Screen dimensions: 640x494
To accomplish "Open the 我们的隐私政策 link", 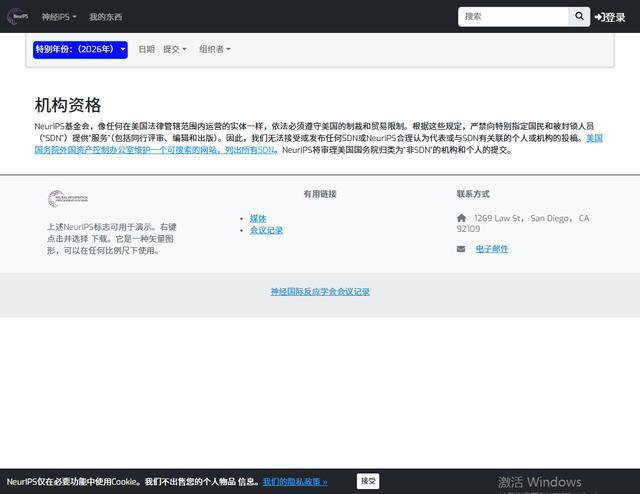I will click(x=295, y=482).
